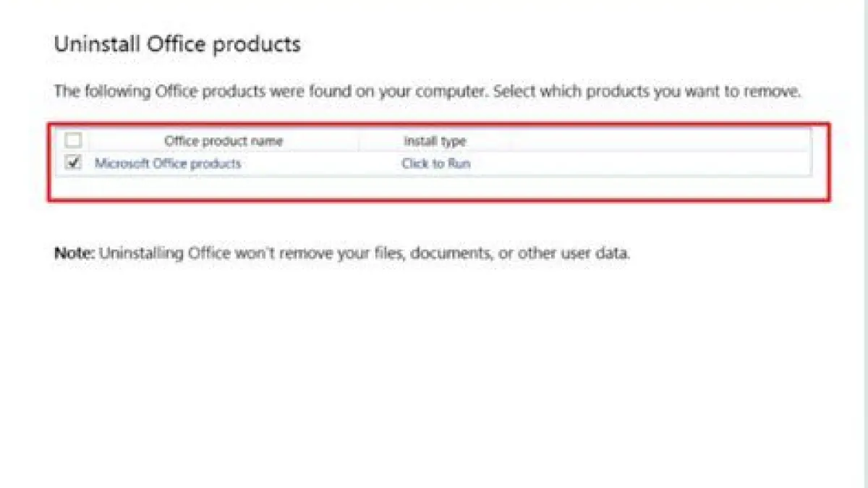Click empty header area right of Install type
The width and height of the screenshot is (868, 488).
[651, 140]
